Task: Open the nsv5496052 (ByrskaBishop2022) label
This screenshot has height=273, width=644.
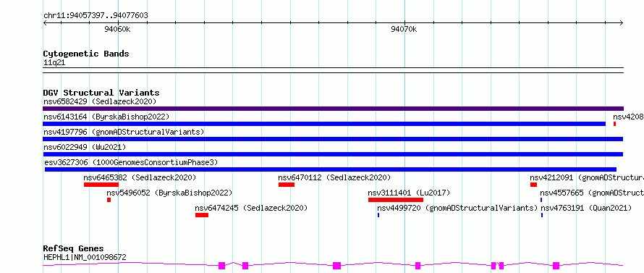Action: click(x=169, y=193)
